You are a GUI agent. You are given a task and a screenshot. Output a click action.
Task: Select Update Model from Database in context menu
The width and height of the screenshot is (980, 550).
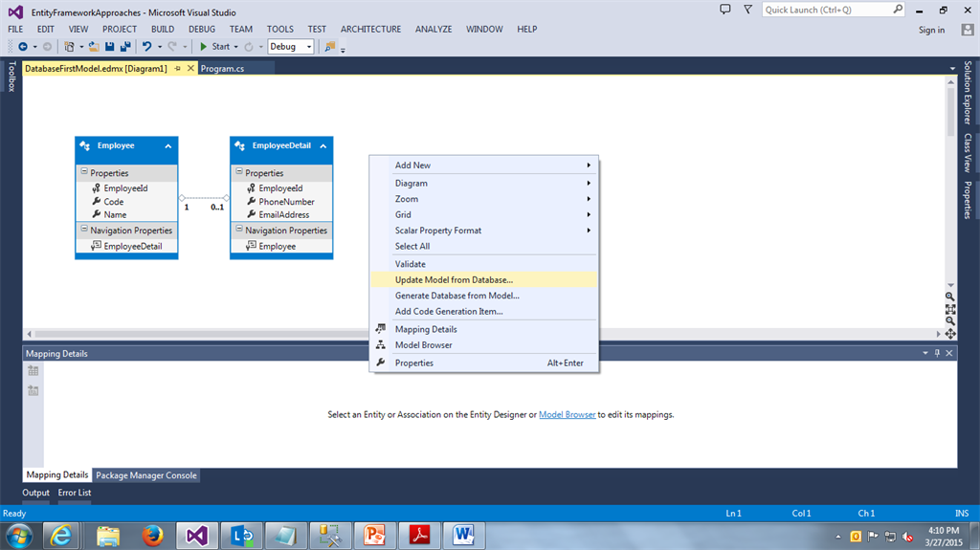483,280
